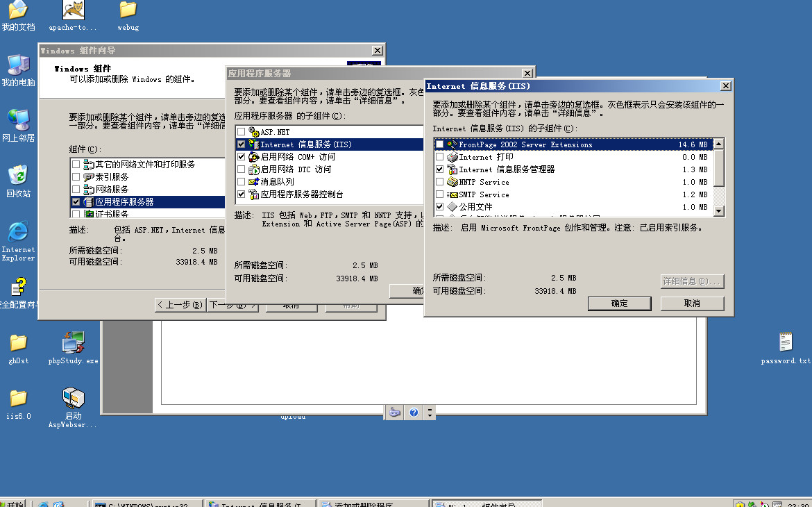
Task: Select Internet 信息服务(IIS) row in subcomponents
Action: click(330, 144)
